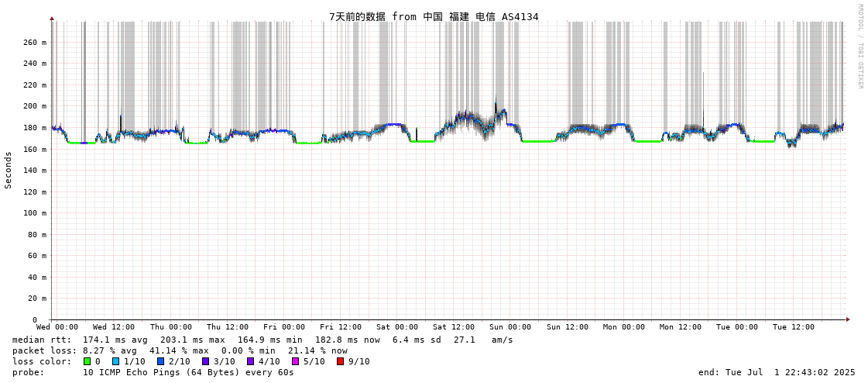
Task: Click the 'Fri 12:00' time axis label
Action: pos(341,328)
